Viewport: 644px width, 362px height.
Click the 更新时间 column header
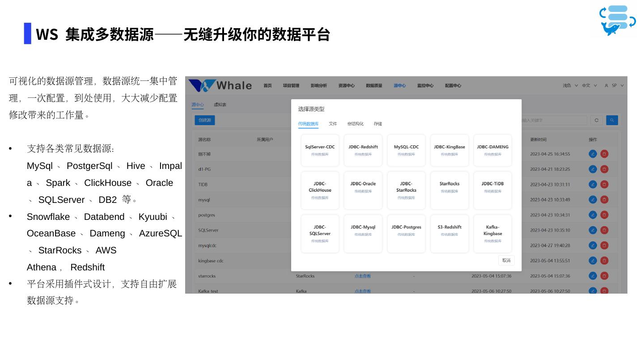(x=538, y=139)
